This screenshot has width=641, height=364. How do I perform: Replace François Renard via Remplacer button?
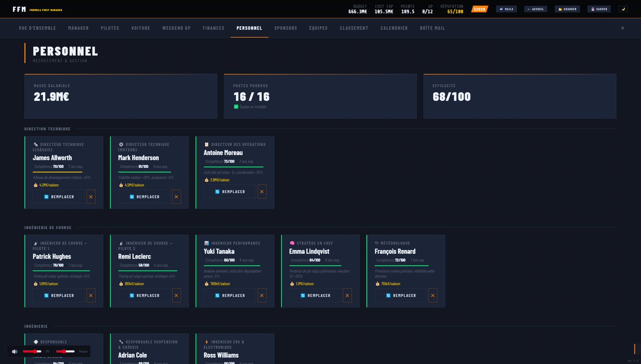click(400, 296)
